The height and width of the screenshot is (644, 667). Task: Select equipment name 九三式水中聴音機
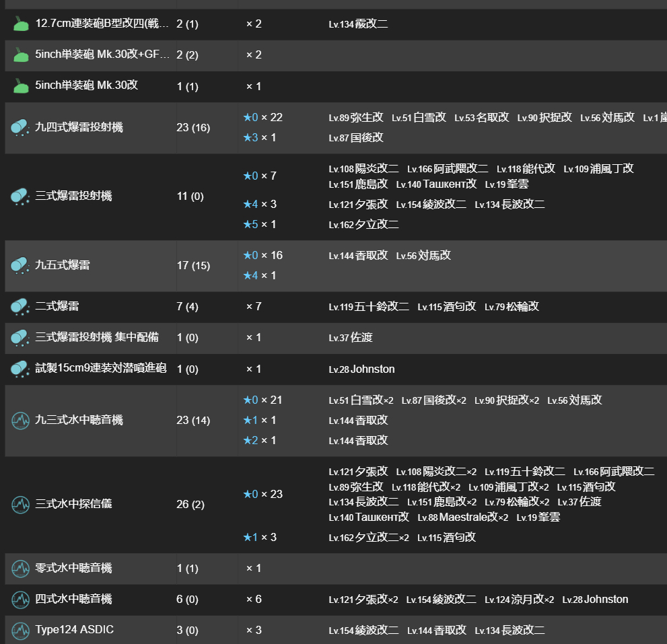pyautogui.click(x=79, y=420)
